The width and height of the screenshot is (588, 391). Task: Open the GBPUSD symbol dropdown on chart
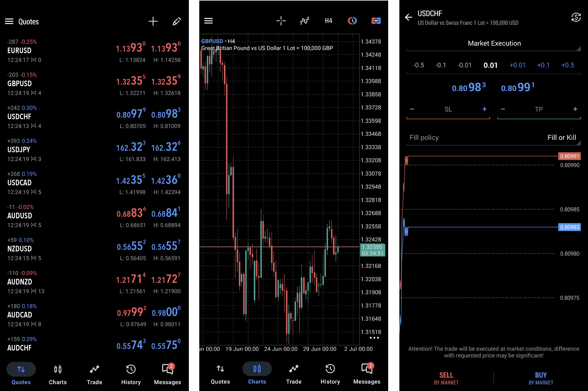[x=214, y=41]
